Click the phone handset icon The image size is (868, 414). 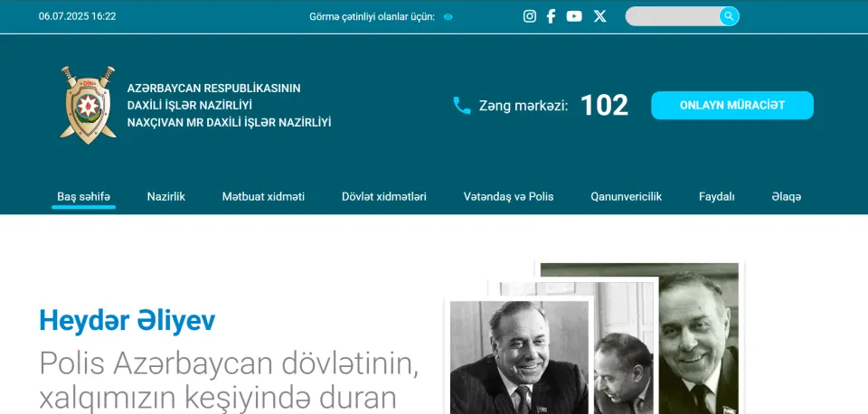pos(462,105)
